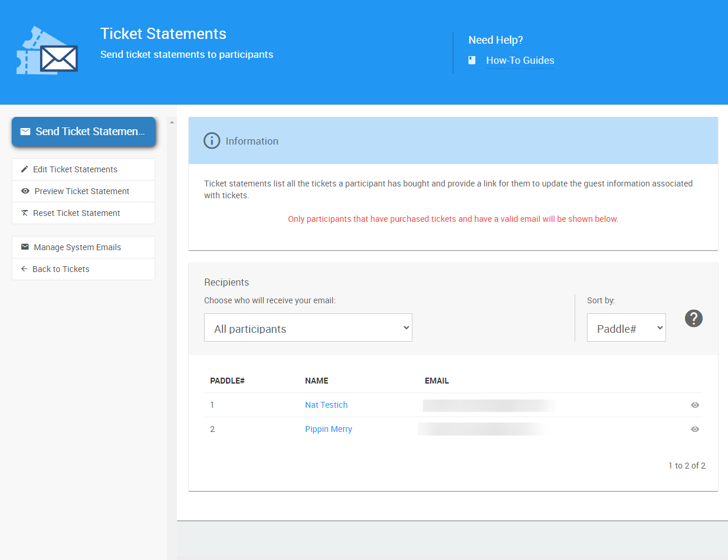This screenshot has width=728, height=560.
Task: Click the How-To Guides book icon
Action: tap(472, 60)
